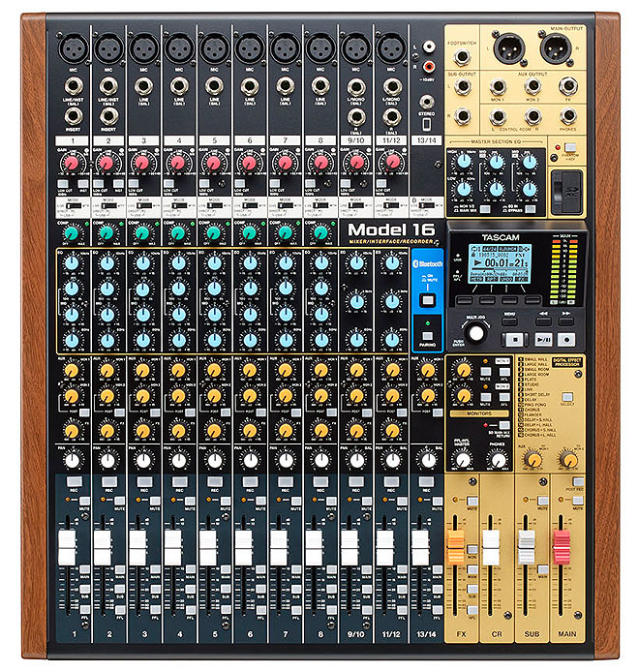Click the channel 8 fader cap

pyautogui.click(x=314, y=547)
